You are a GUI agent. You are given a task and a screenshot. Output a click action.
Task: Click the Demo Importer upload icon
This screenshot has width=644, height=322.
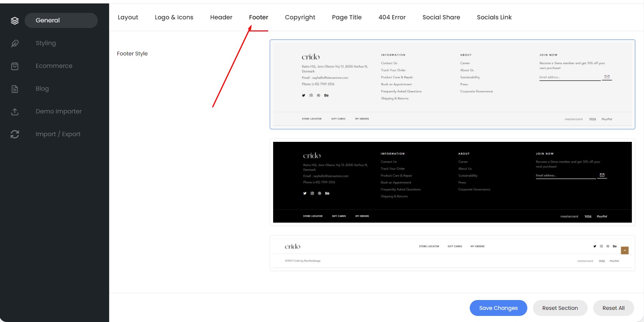[15, 112]
